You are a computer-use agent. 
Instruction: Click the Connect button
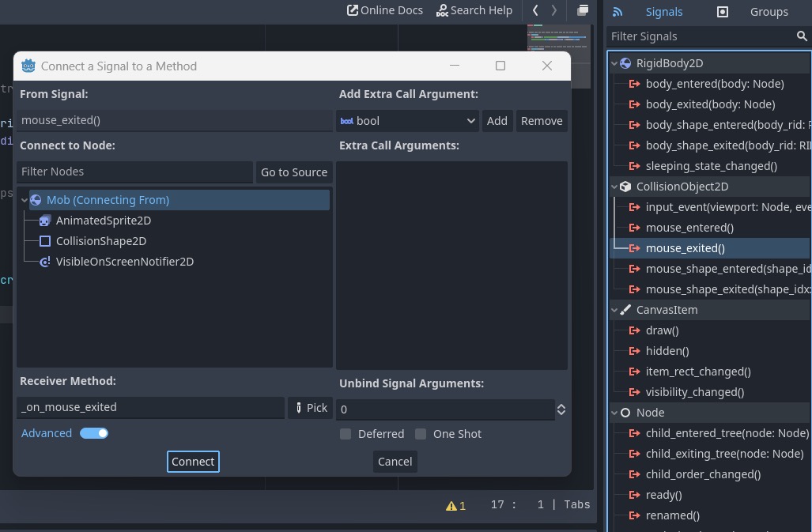[x=193, y=462]
